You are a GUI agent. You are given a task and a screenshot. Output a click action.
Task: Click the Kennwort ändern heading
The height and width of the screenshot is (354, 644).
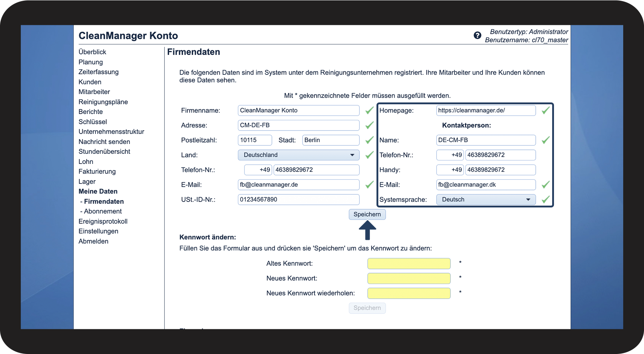point(208,237)
